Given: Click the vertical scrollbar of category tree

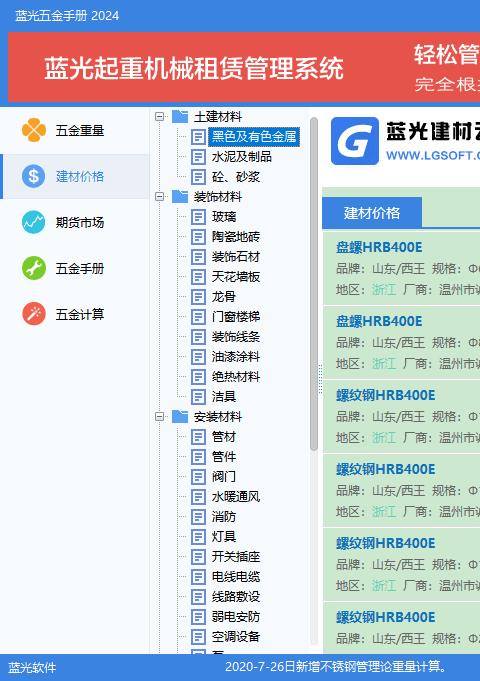Looking at the screenshot, I should [314, 284].
